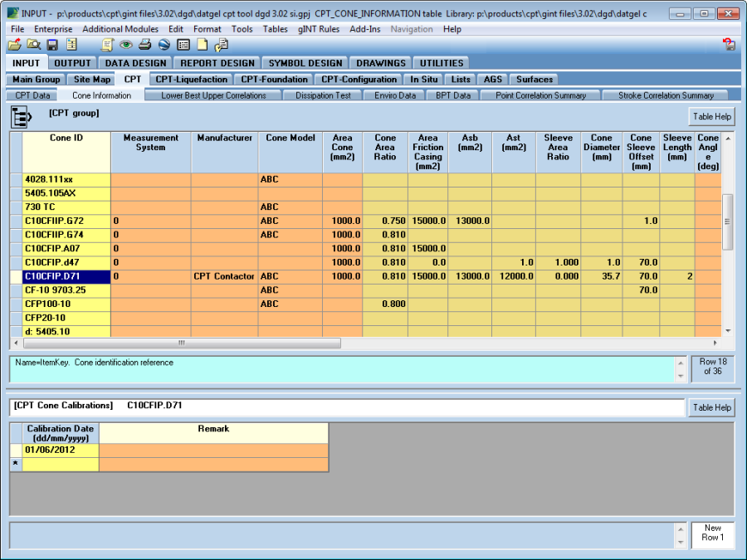Click the red help icon at top right
747x560 pixels.
[x=728, y=45]
